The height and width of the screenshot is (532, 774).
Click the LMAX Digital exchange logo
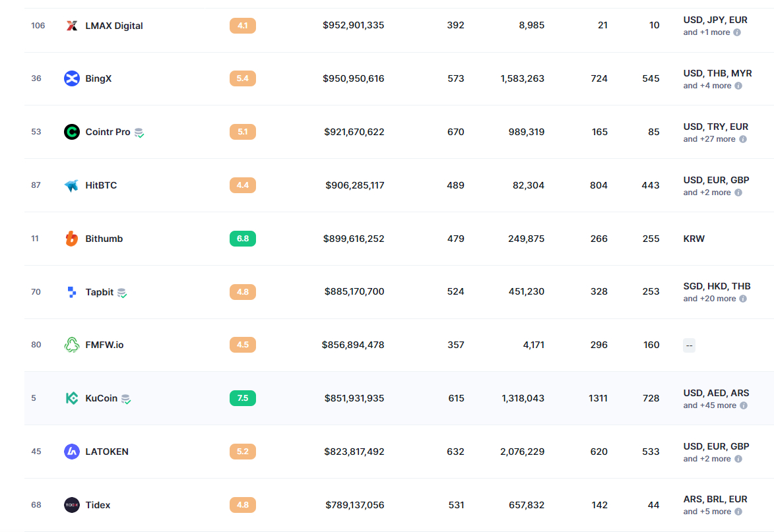click(72, 26)
